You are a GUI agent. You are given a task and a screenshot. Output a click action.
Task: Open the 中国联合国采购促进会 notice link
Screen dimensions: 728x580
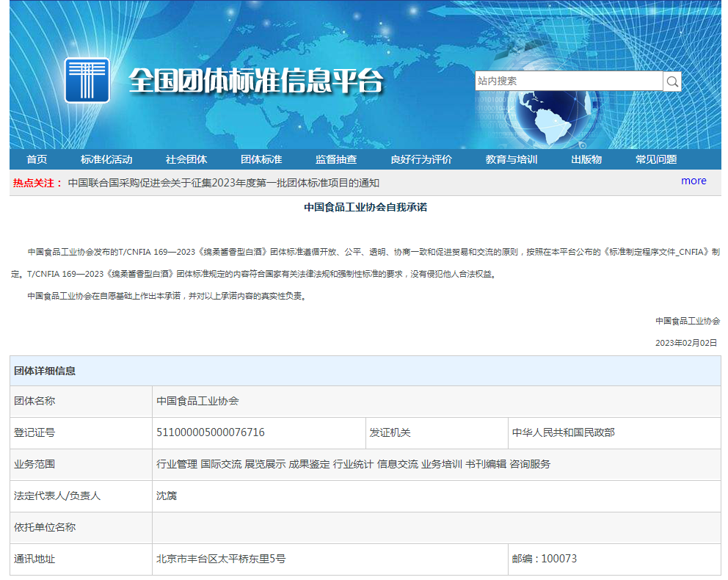pyautogui.click(x=224, y=183)
